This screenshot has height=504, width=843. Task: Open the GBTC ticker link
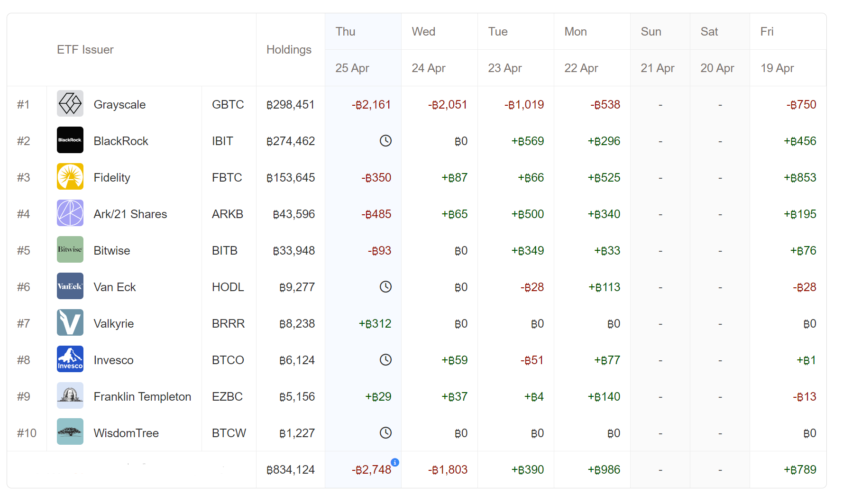[x=228, y=105]
